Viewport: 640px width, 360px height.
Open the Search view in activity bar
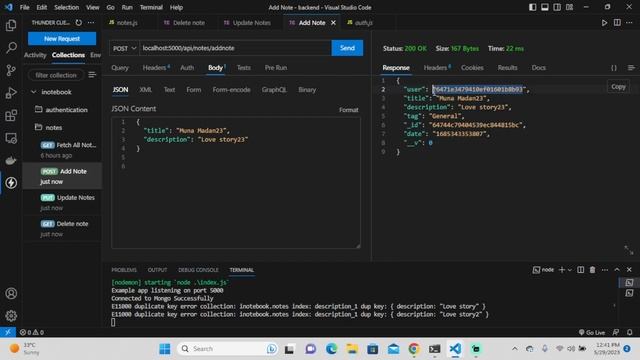tap(11, 48)
